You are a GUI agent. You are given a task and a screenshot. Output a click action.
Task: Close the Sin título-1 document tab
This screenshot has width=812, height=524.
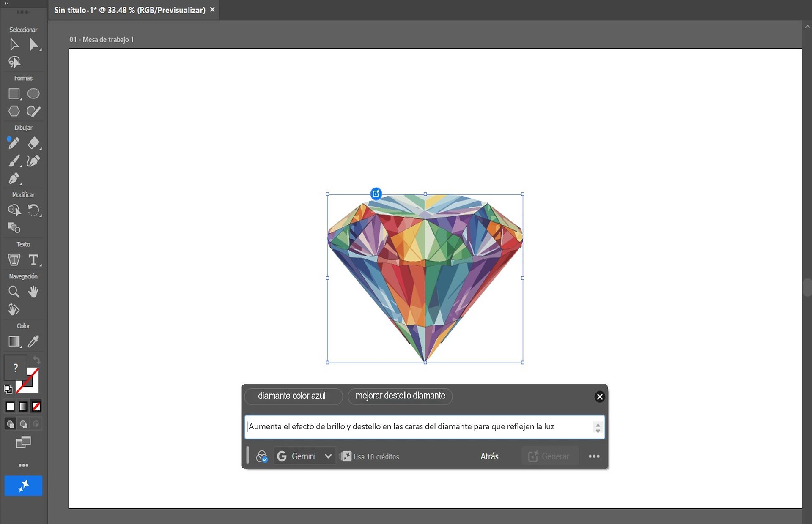212,9
